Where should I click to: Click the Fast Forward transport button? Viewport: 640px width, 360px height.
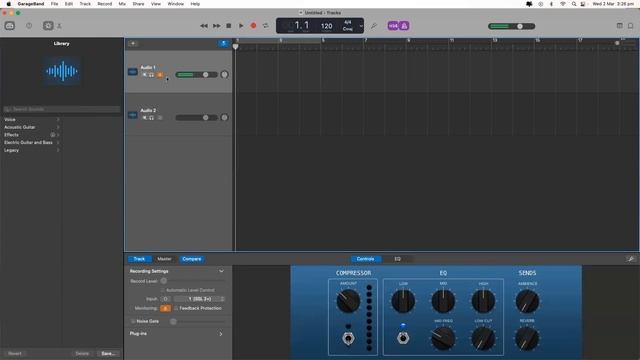(x=217, y=26)
